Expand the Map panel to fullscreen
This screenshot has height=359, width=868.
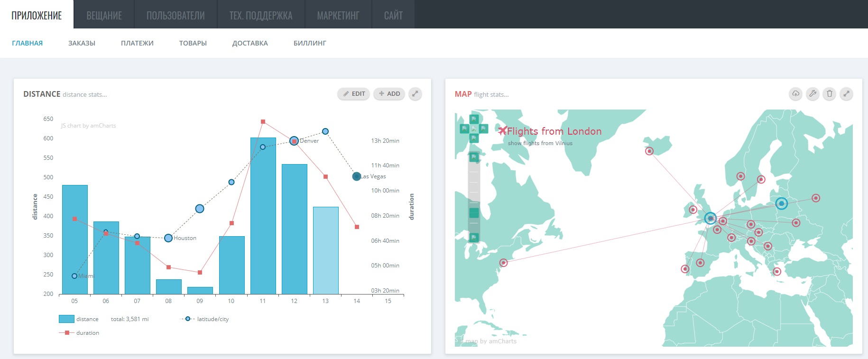(846, 94)
